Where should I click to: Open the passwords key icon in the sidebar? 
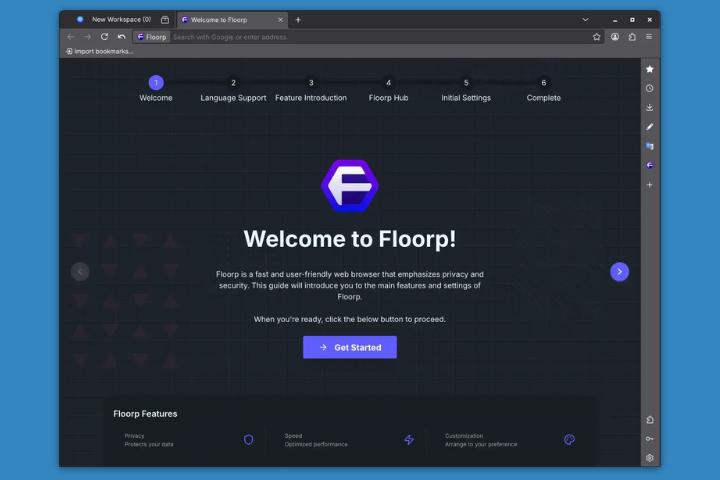point(649,439)
